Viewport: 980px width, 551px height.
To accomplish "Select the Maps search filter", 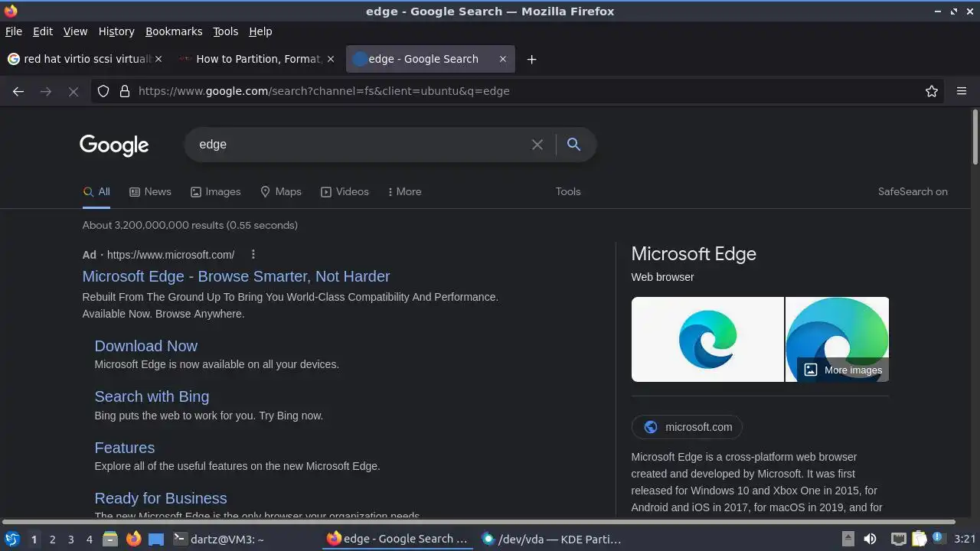I will (x=281, y=192).
